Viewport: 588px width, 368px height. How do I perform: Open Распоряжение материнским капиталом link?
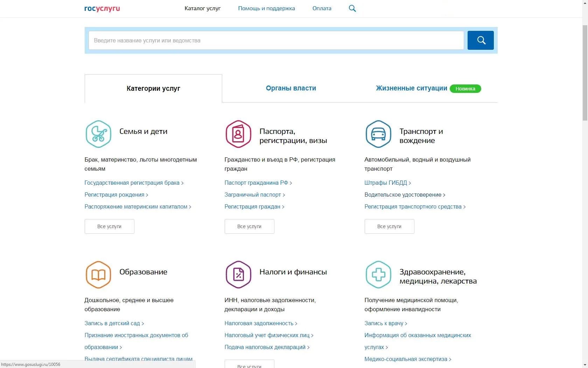point(138,207)
